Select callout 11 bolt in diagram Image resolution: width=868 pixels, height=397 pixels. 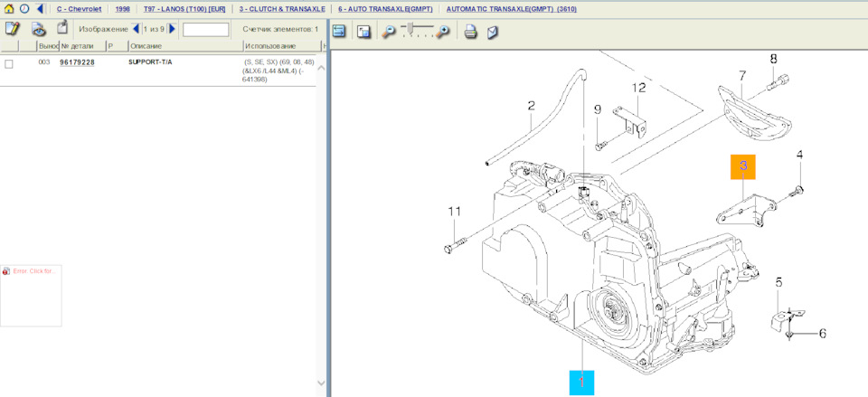(455, 211)
